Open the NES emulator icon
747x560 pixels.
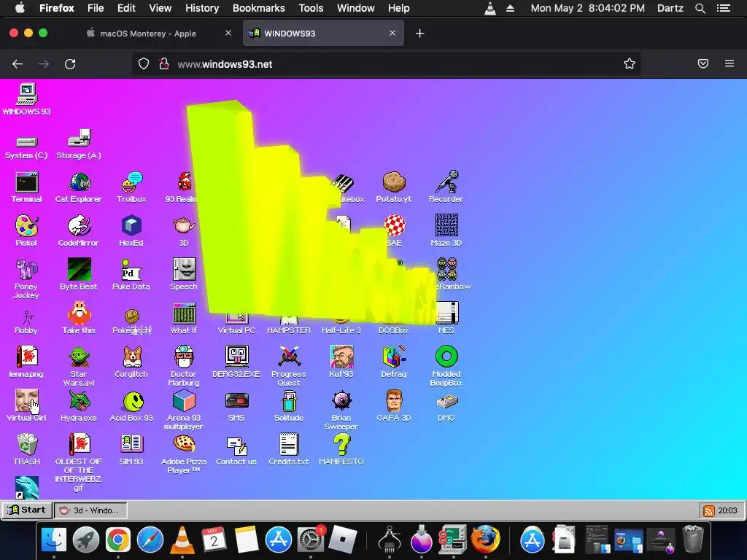[446, 319]
